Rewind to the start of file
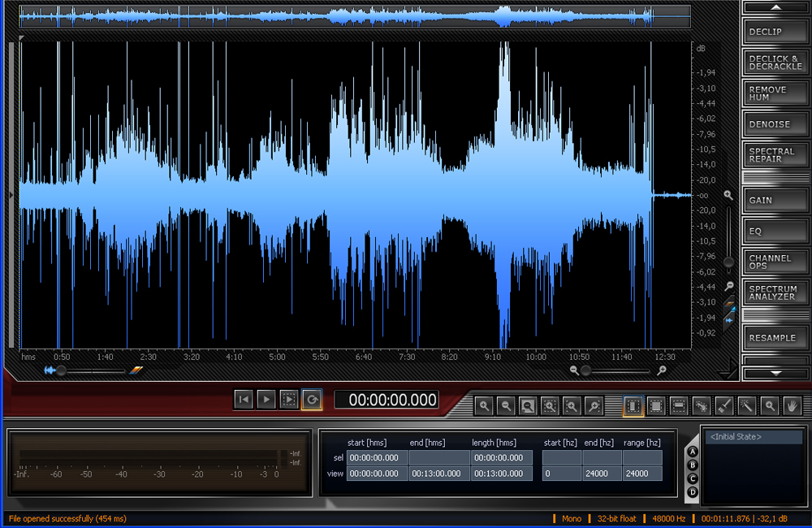Viewport: 812px width, 528px height. coord(243,399)
